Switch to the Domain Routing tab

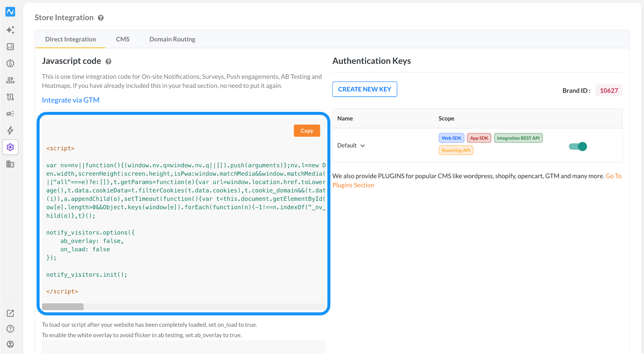(x=172, y=39)
